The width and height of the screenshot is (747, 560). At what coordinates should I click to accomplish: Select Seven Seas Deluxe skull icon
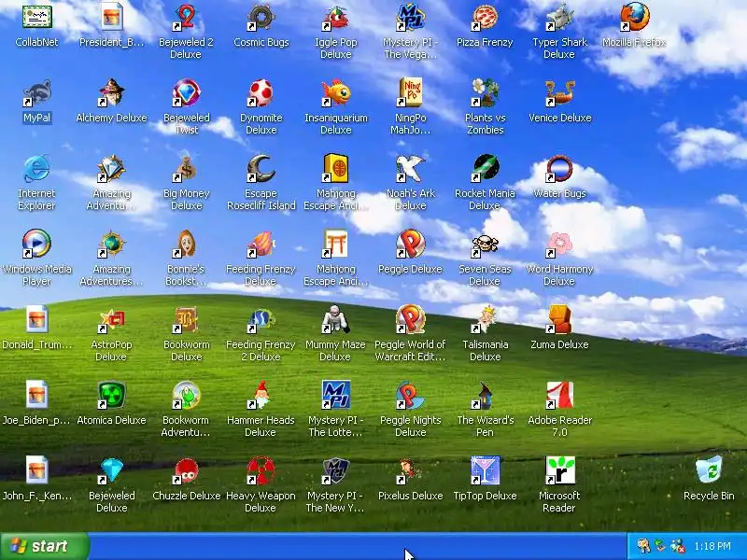485,244
